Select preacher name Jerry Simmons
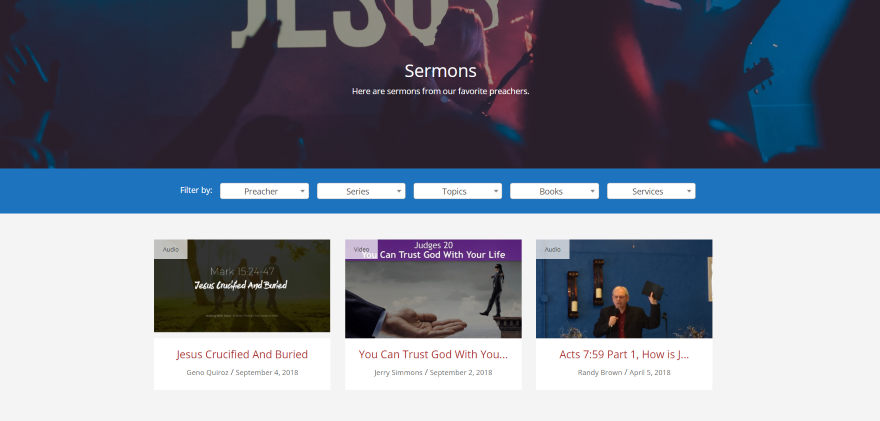The height and width of the screenshot is (421, 880). coord(398,372)
